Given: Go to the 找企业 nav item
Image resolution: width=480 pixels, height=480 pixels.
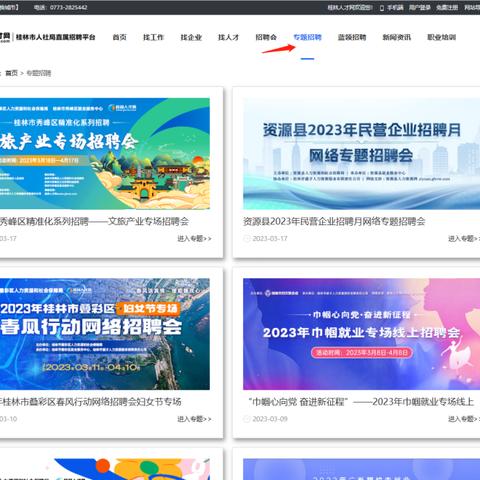Looking at the screenshot, I should coord(191,37).
